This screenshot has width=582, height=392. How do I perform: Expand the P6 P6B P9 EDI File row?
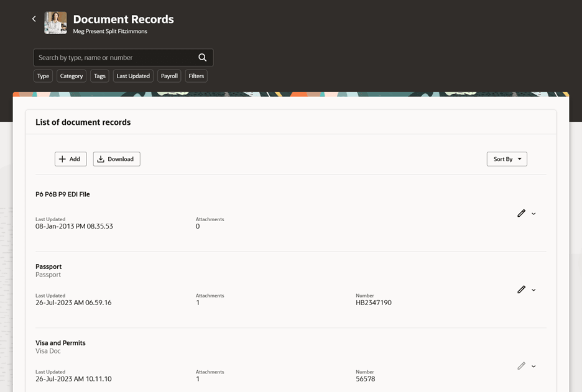pyautogui.click(x=533, y=214)
